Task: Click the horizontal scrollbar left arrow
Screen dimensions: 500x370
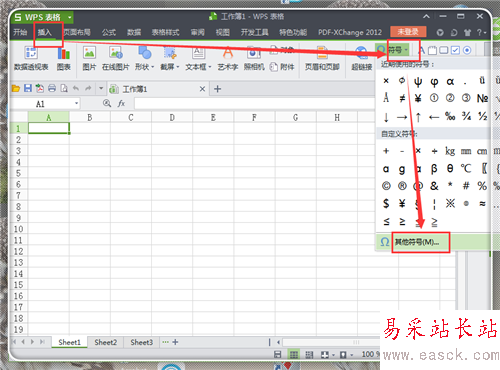Action: (x=278, y=342)
